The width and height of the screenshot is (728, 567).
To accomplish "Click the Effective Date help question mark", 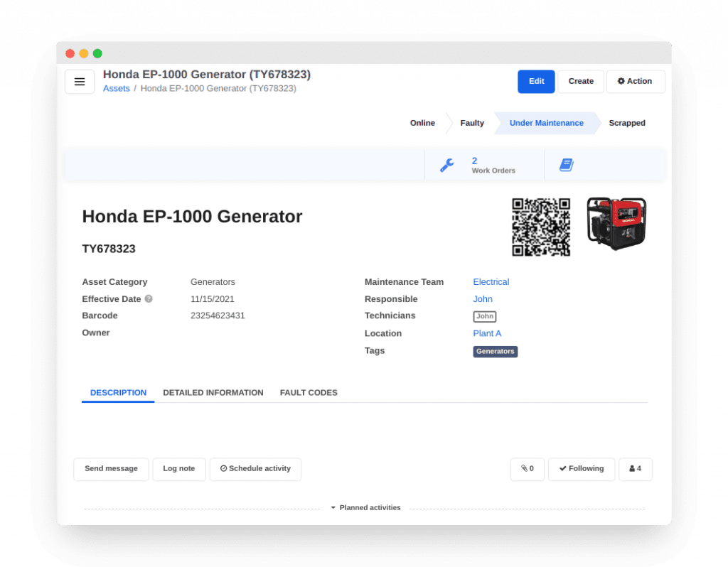I will pyautogui.click(x=149, y=298).
